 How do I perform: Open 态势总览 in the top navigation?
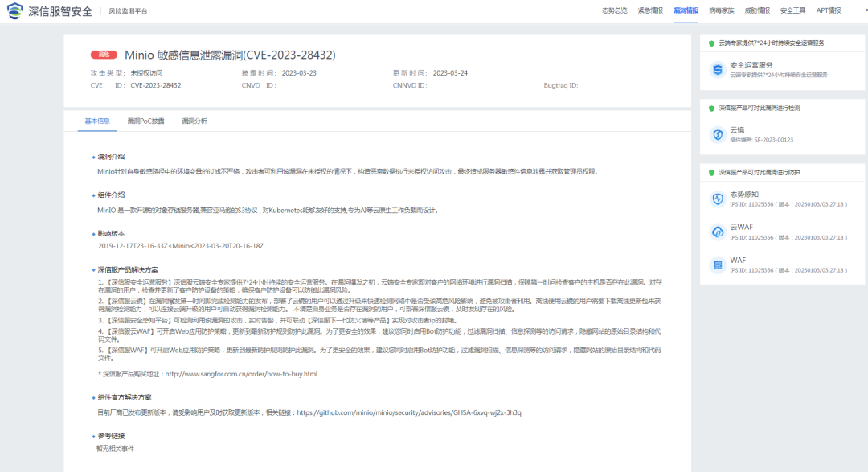coord(615,10)
